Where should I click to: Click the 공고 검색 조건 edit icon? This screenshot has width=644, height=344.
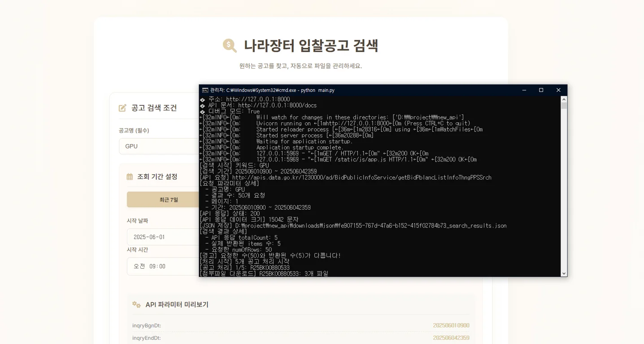coord(122,108)
